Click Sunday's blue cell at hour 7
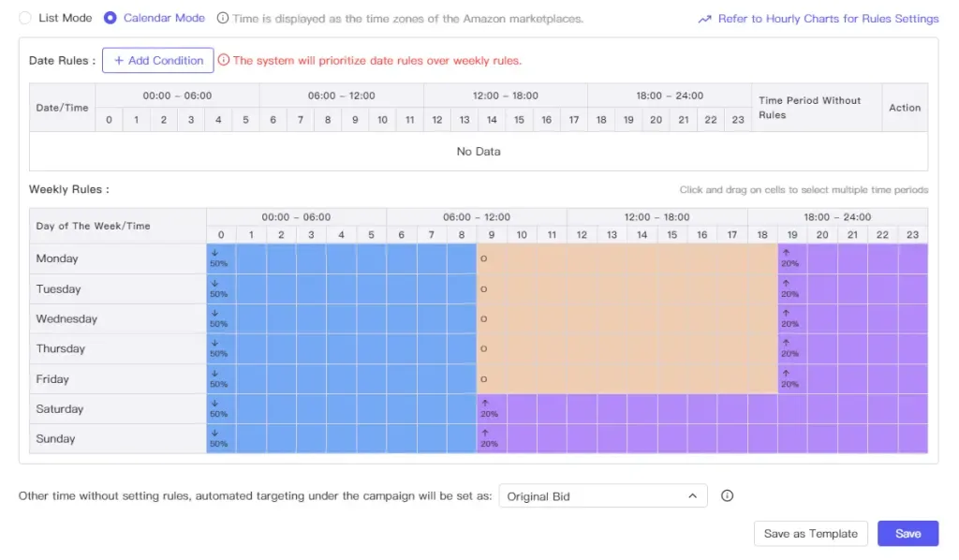This screenshot has height=560, width=959. [x=431, y=438]
